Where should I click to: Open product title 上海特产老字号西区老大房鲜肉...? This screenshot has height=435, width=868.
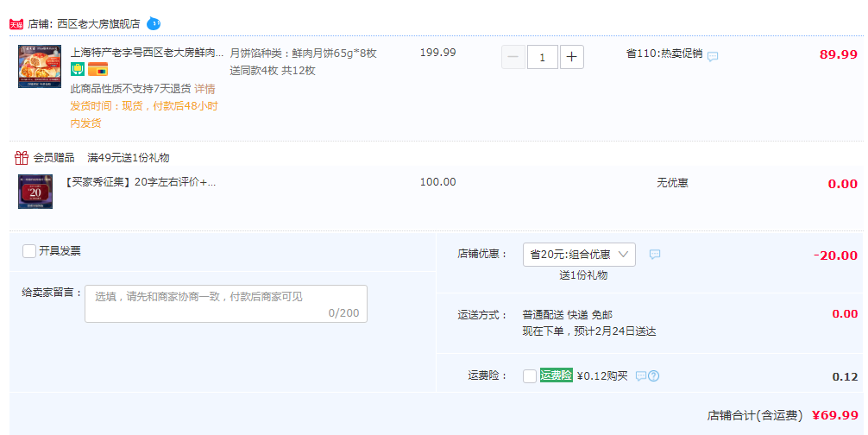click(x=147, y=53)
